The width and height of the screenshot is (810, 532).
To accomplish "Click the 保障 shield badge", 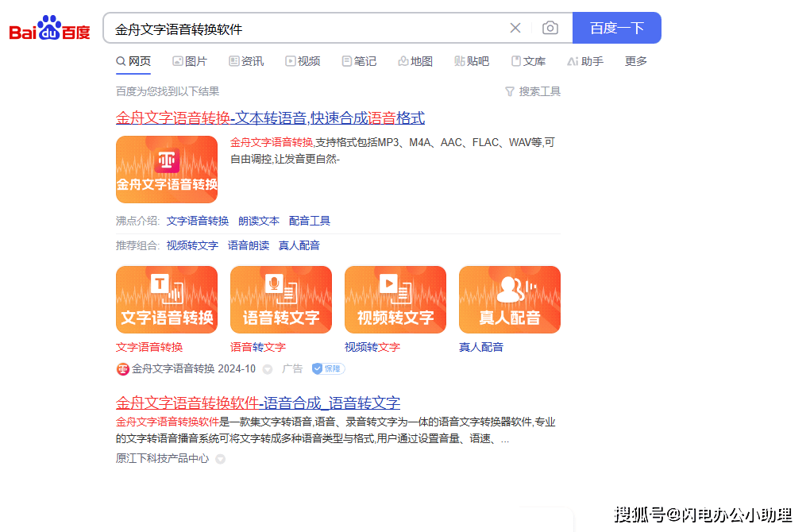I will [328, 368].
